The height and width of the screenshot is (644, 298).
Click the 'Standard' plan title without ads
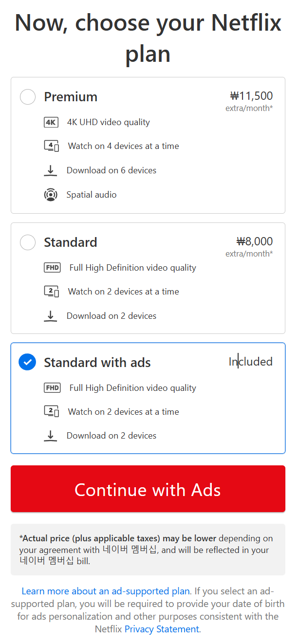[71, 242]
